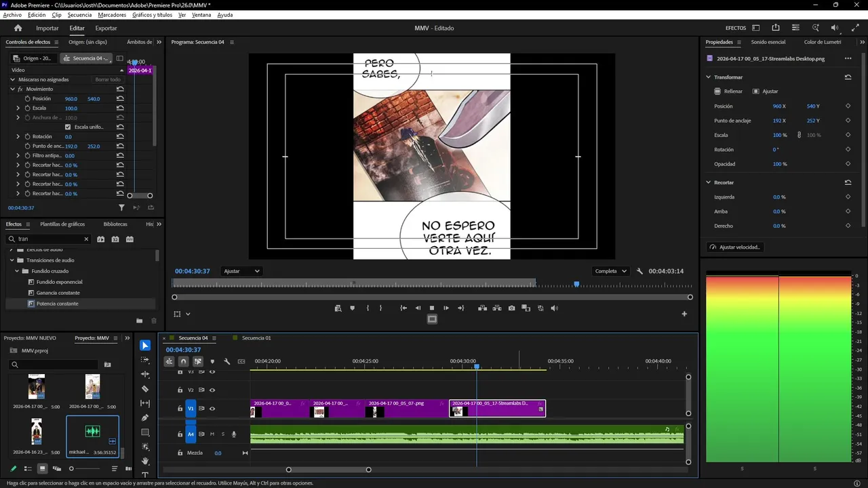Select the Pen tool
The width and height of the screenshot is (868, 488).
coord(145,418)
